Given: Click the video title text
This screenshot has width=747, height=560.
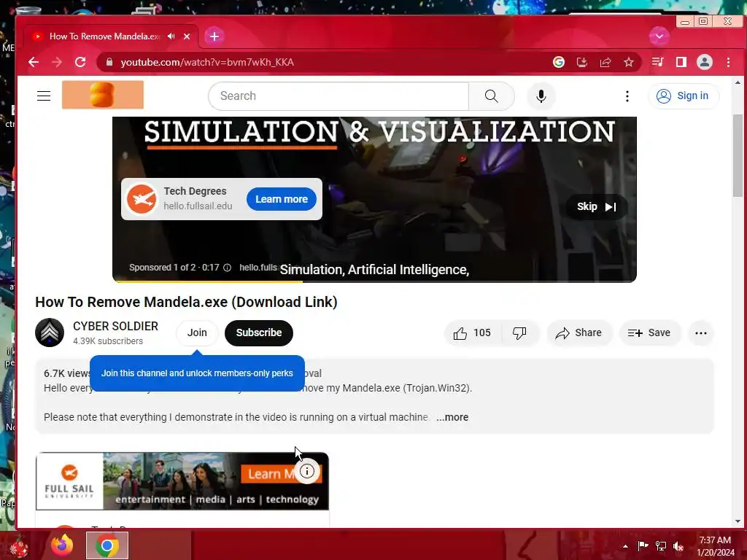Looking at the screenshot, I should 186,302.
